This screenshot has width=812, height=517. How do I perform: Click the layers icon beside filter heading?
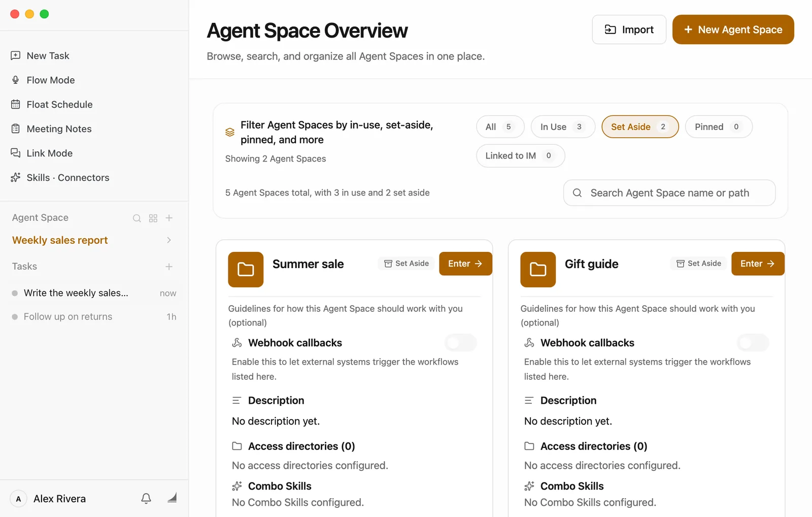point(230,132)
